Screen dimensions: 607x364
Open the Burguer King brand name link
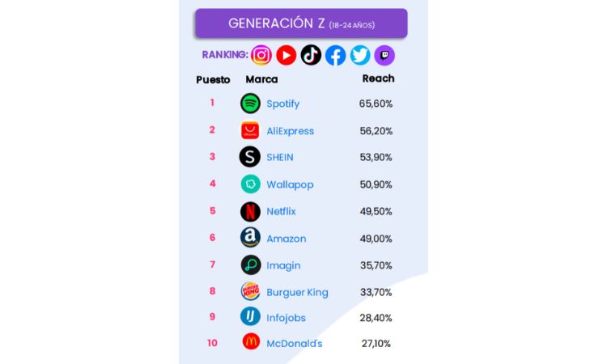click(297, 292)
